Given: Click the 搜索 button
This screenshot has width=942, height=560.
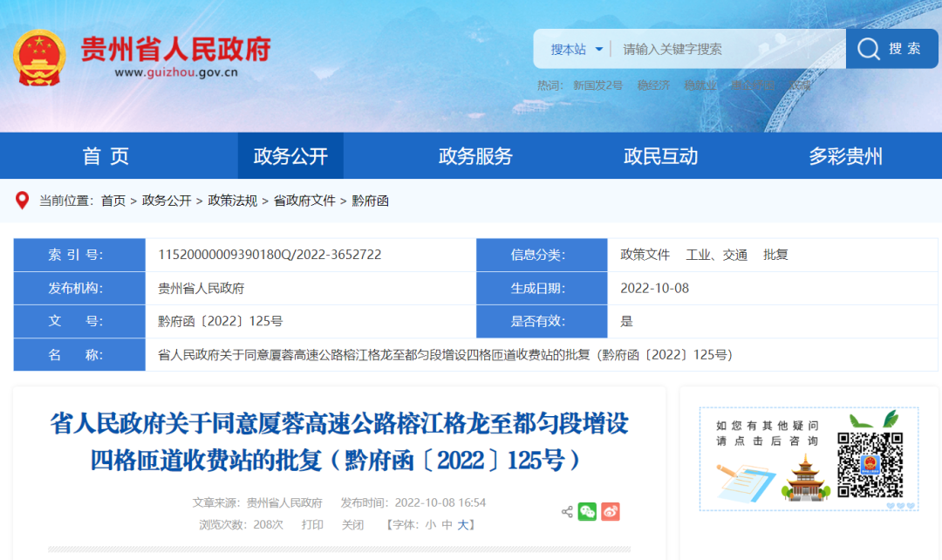Looking at the screenshot, I should [891, 49].
